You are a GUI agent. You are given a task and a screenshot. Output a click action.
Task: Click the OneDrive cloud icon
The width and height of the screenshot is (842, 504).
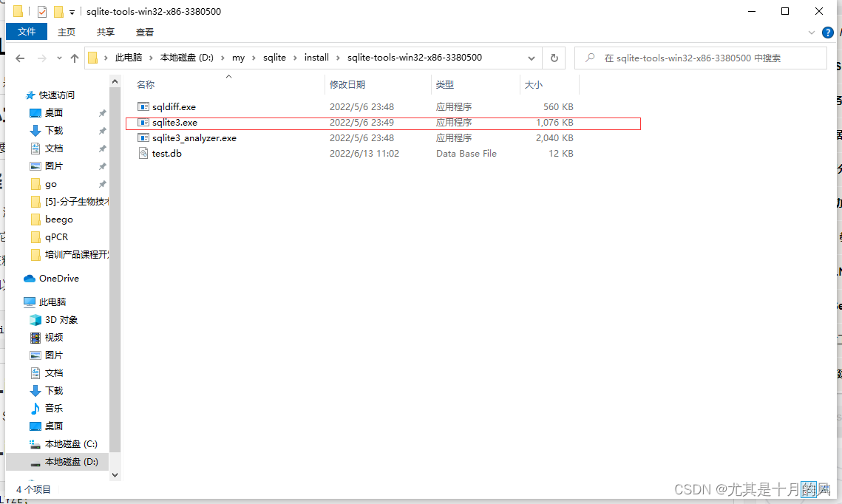30,279
